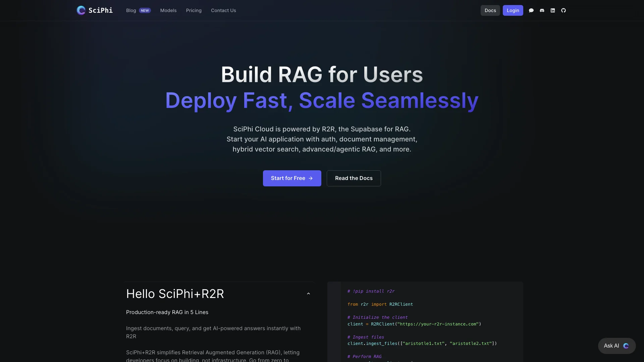Click the '# !pip install r2r' code line
644x362 pixels.
pyautogui.click(x=371, y=291)
